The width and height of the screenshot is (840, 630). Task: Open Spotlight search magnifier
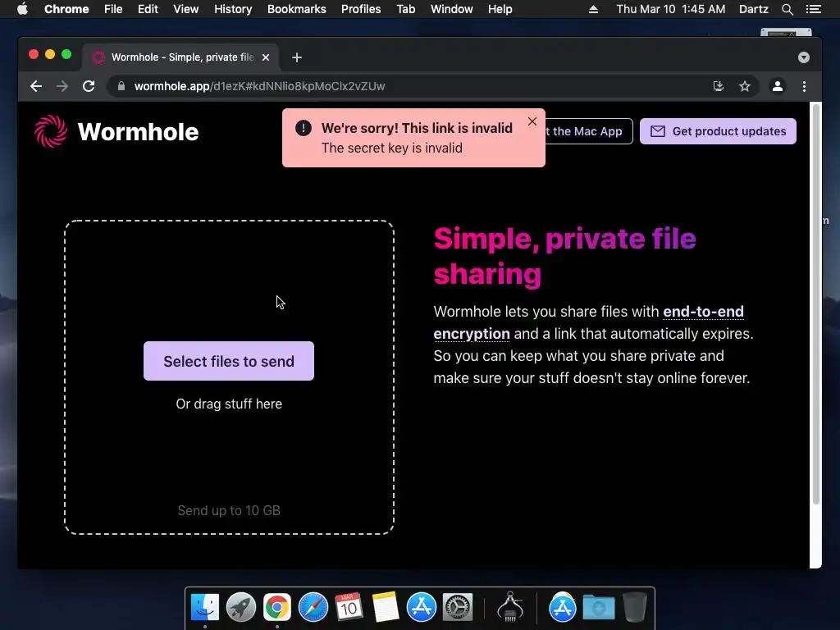pyautogui.click(x=787, y=9)
